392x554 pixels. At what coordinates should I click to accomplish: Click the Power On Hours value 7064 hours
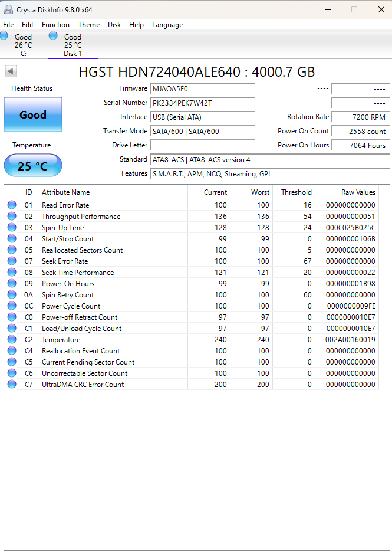pos(361,146)
